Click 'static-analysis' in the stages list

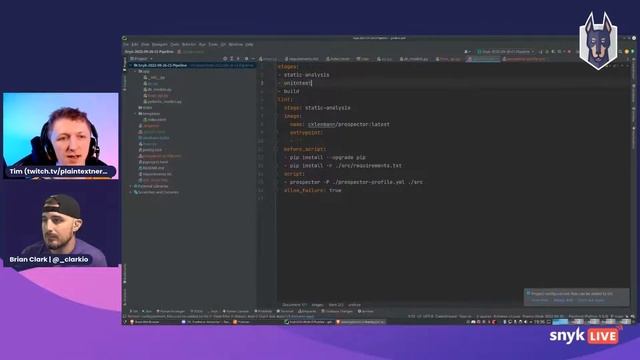pyautogui.click(x=306, y=75)
